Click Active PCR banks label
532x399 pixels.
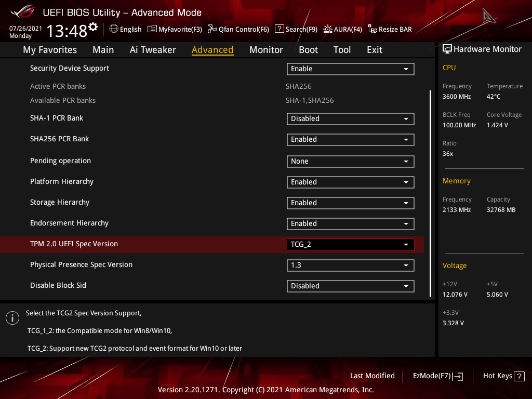(x=58, y=87)
